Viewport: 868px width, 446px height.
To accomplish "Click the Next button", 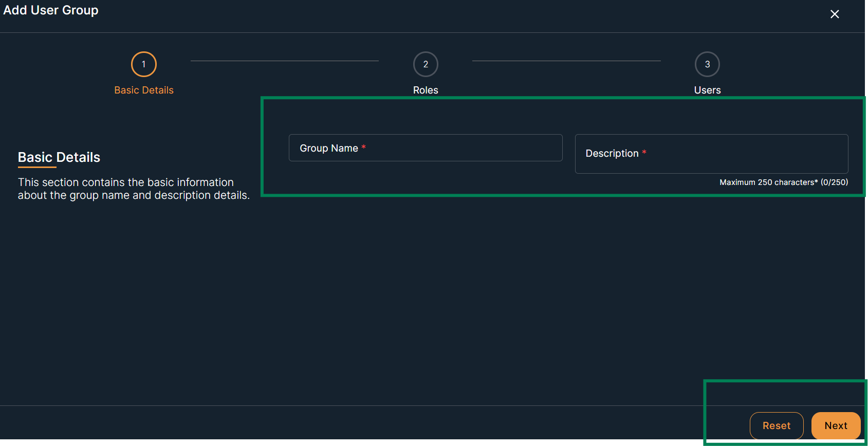I will 836,425.
